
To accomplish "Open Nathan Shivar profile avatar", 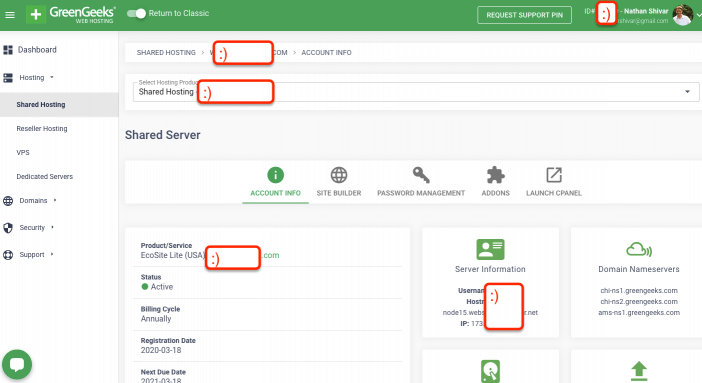I will [682, 15].
